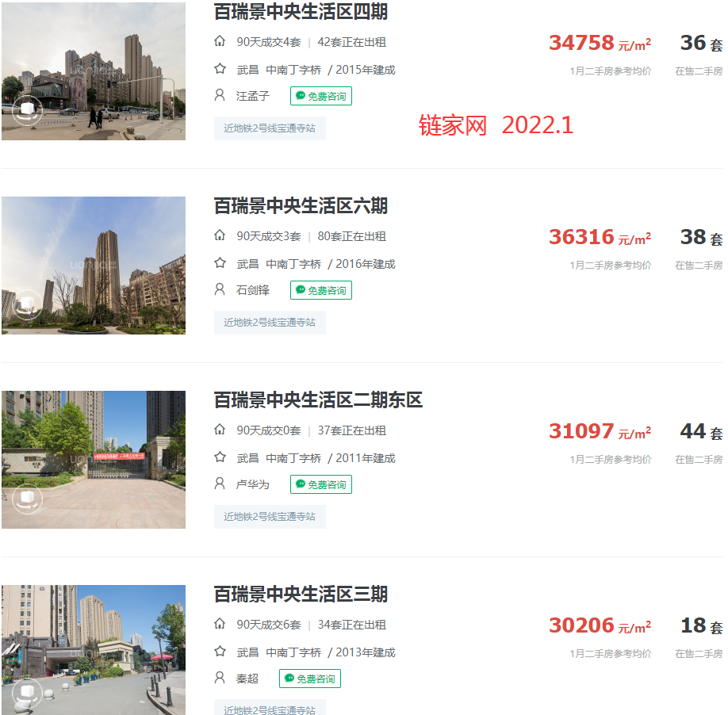The image size is (728, 715).
Task: Open the 百瑞景中央生活区六期 listing
Action: pyautogui.click(x=299, y=206)
